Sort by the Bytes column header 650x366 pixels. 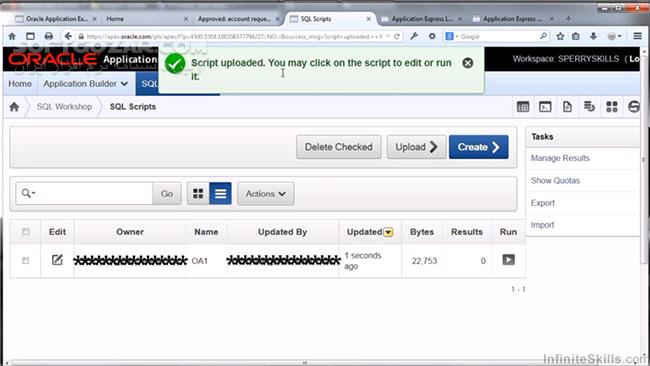tap(422, 232)
